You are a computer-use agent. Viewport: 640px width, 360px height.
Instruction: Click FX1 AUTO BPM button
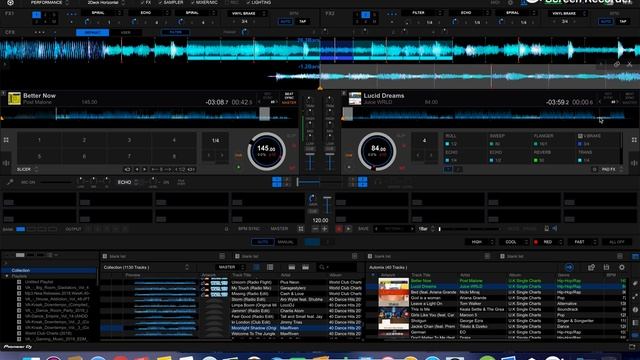pos(285,21)
